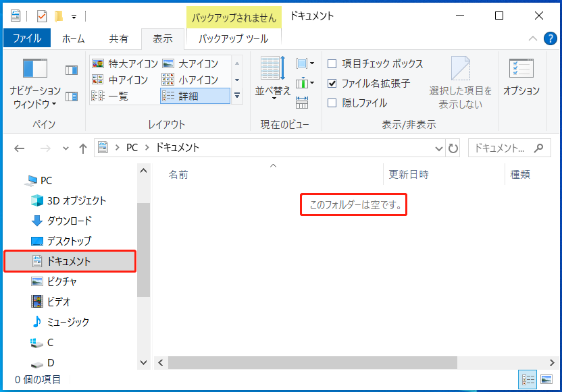Viewport: 562px width, 392px height.
Task: Open help with question mark icon
Action: [550, 38]
